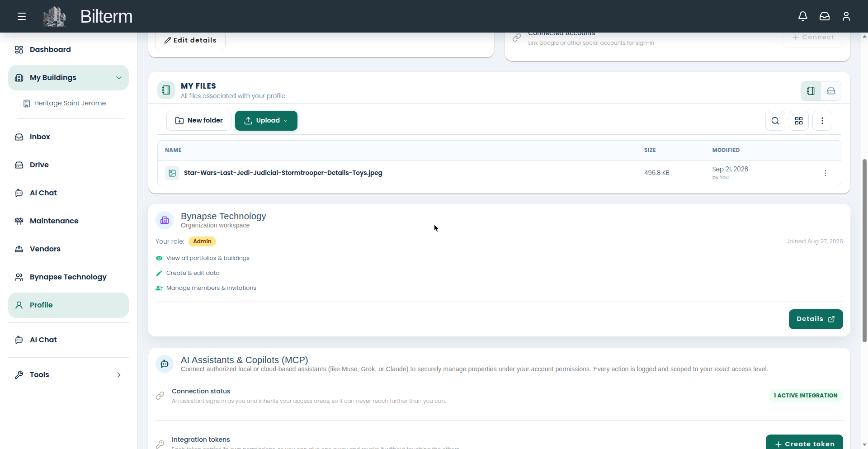Open Inbox from the sidebar
The width and height of the screenshot is (868, 449).
point(68,137)
